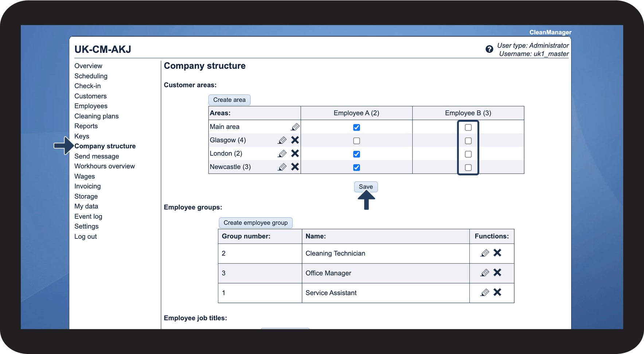Click the help question mark icon
Screen dimensions: 644x354
coord(489,49)
